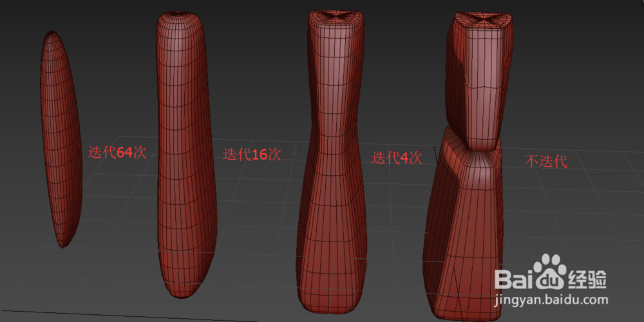Select the mesh left of label 迭代16次
Image resolution: width=644 pixels, height=322 pixels.
(187, 154)
